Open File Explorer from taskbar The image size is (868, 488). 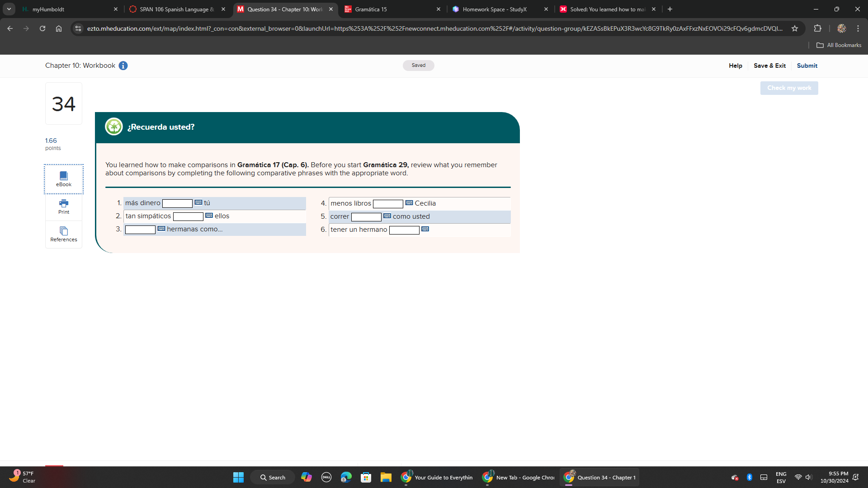(x=386, y=477)
